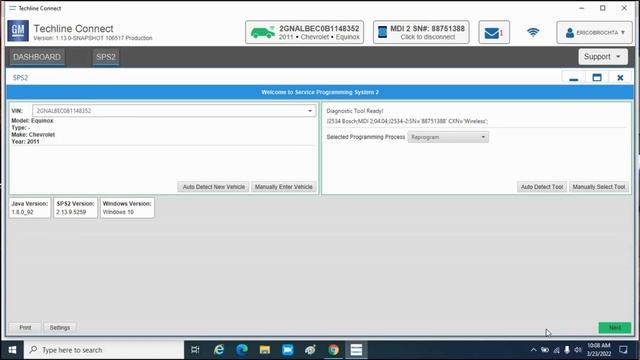The width and height of the screenshot is (640, 360).
Task: Click the Techline Connect title bar menu icon
Action: tap(12, 8)
